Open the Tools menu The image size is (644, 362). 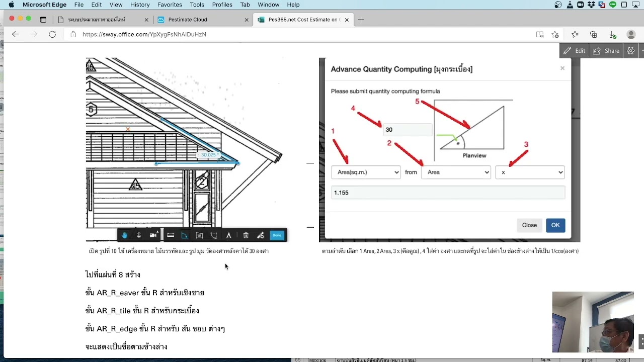197,5
